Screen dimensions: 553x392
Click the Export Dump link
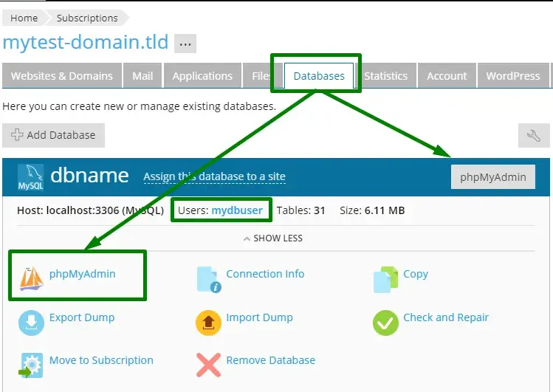82,317
